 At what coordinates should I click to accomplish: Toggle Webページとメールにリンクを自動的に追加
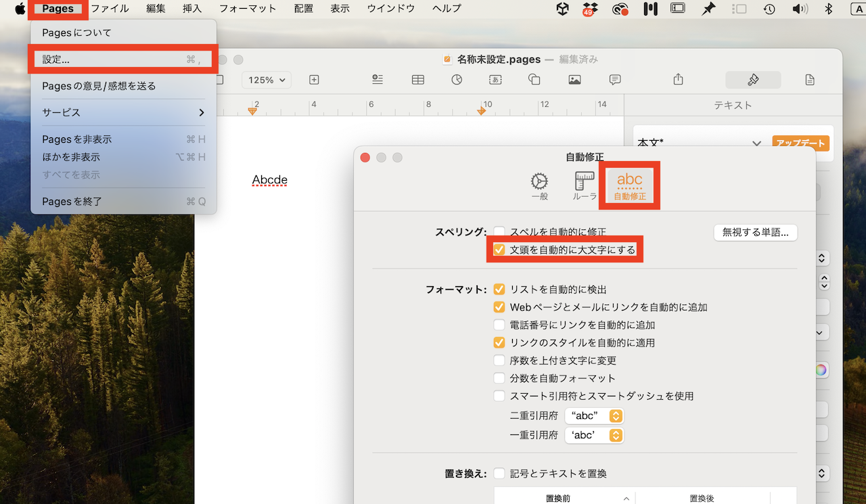(x=499, y=307)
